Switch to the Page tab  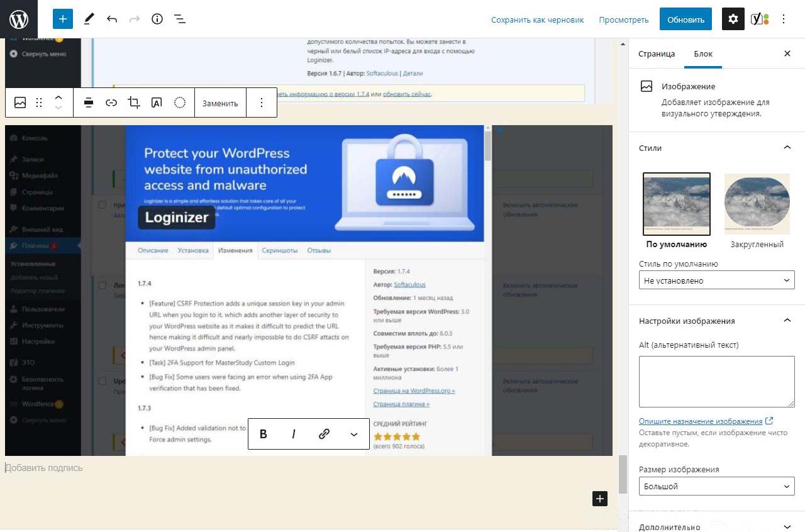coord(657,53)
